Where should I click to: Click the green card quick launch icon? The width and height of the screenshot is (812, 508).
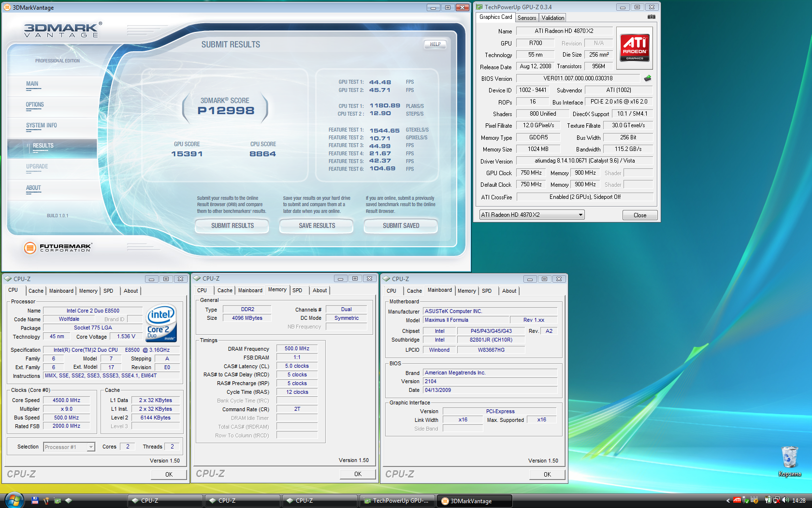click(x=58, y=501)
